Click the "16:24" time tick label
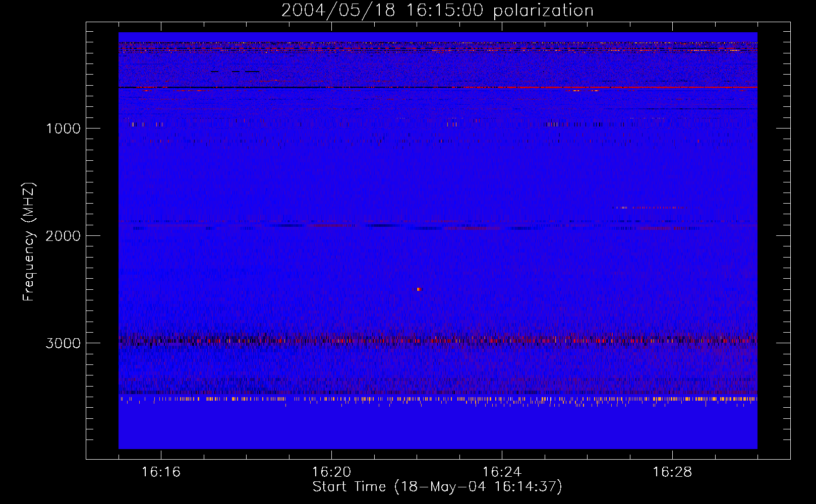Image resolution: width=816 pixels, height=504 pixels. [x=502, y=472]
